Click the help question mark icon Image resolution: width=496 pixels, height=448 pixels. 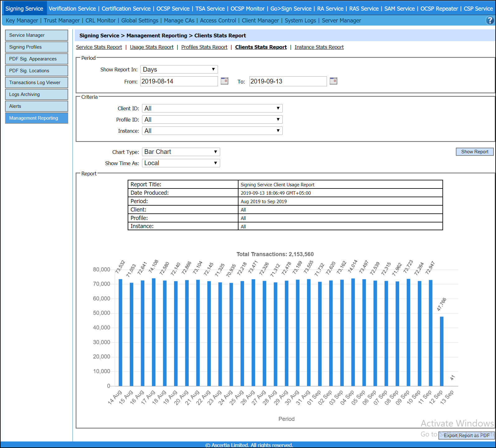[489, 21]
